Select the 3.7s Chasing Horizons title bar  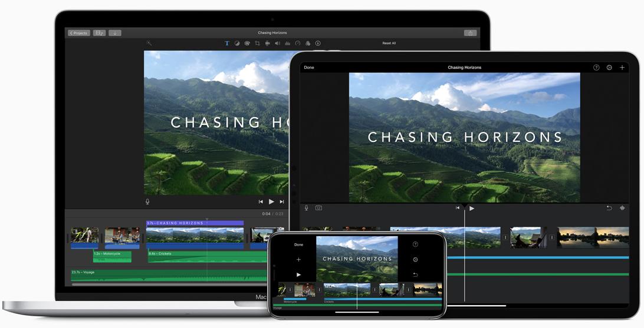[195, 223]
